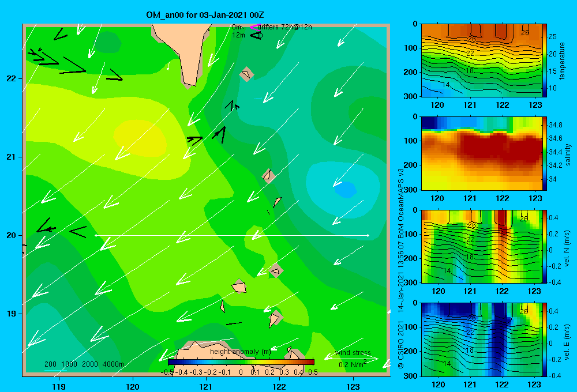This screenshot has height=392, width=577.
Task: Click the eastern endpoint of the white section line
Action: pyautogui.click(x=368, y=235)
